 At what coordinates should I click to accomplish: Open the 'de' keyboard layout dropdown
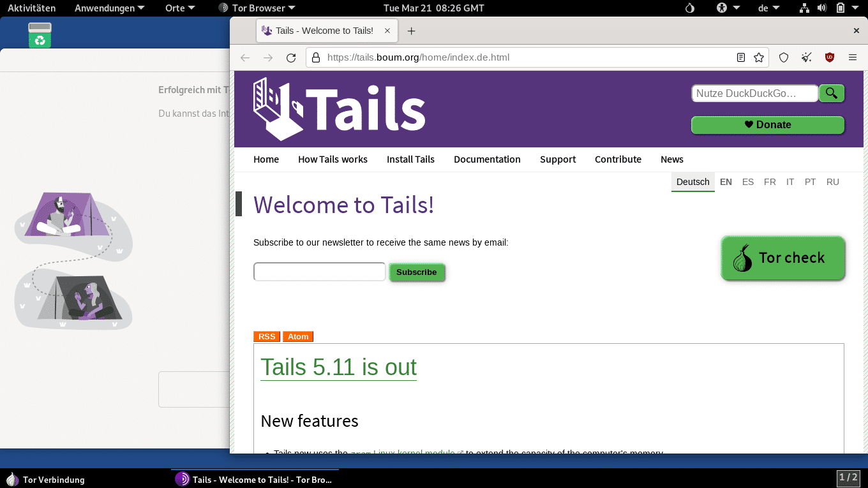[x=768, y=8]
